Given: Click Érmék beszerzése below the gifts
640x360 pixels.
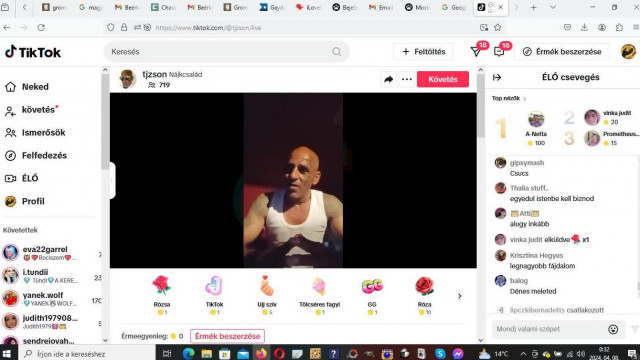Looking at the screenshot, I should point(227,336).
